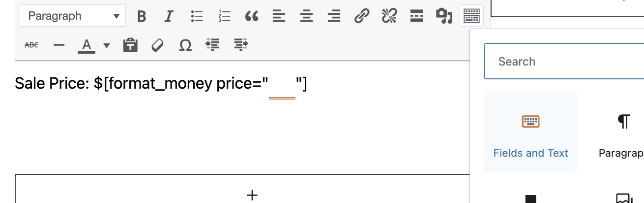Toggle strikethrough formatting
Viewport: 644px width, 203px height.
pos(31,45)
